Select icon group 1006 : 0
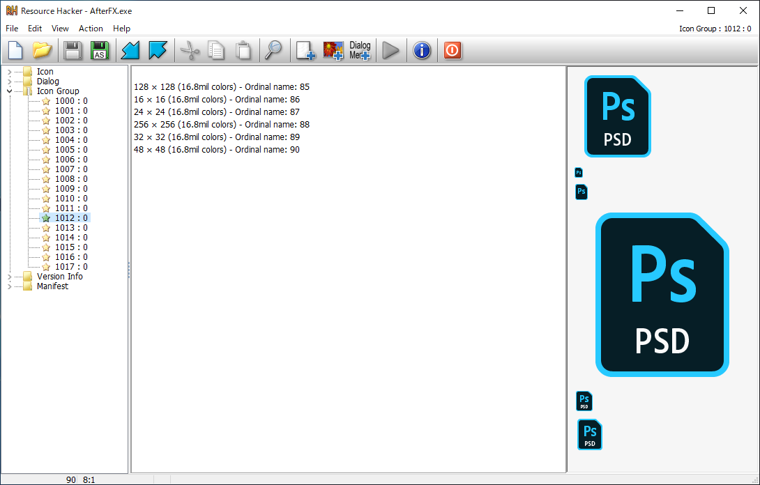Image resolution: width=760 pixels, height=485 pixels. [x=71, y=159]
